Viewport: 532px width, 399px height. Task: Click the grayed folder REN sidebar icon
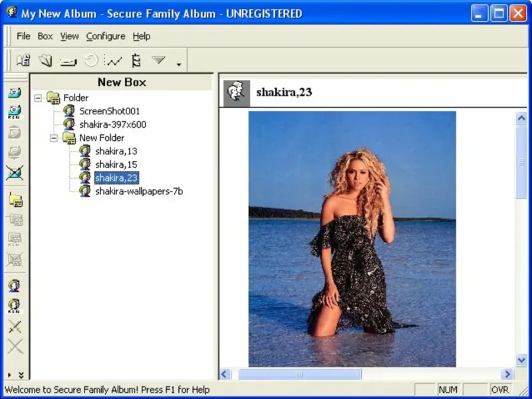click(15, 239)
